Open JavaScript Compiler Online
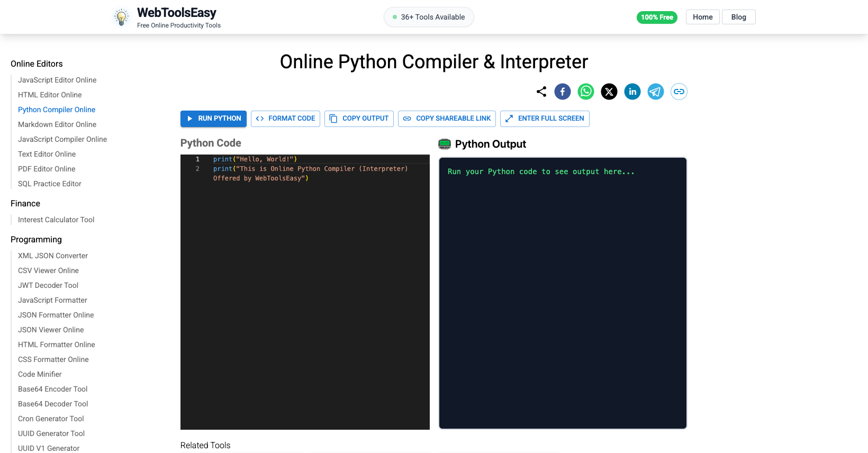This screenshot has width=868, height=453. click(62, 139)
